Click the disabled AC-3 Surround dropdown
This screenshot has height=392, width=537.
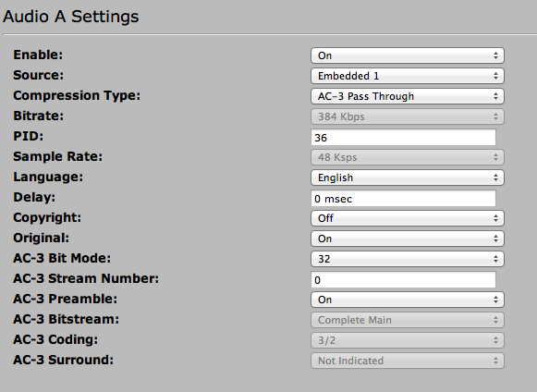click(x=408, y=361)
